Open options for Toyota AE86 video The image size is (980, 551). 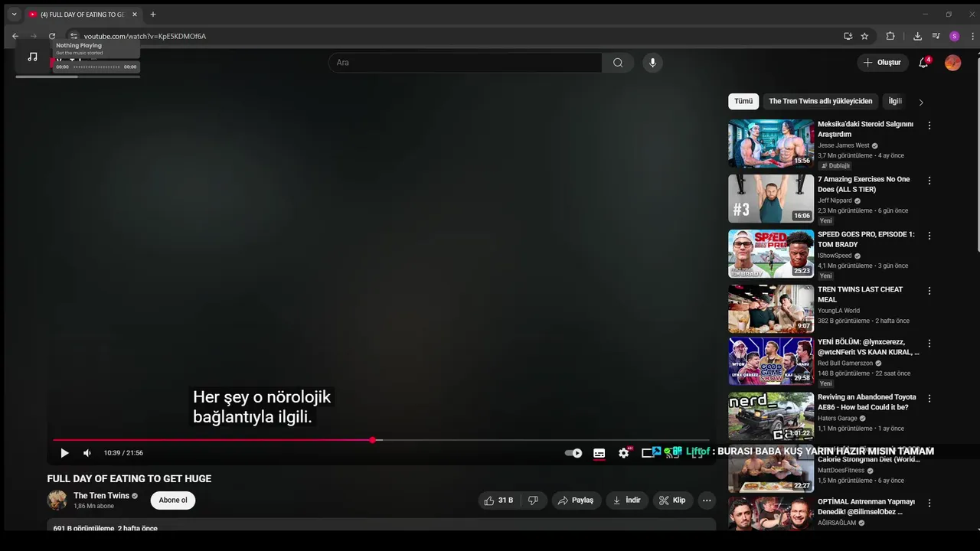(x=929, y=399)
